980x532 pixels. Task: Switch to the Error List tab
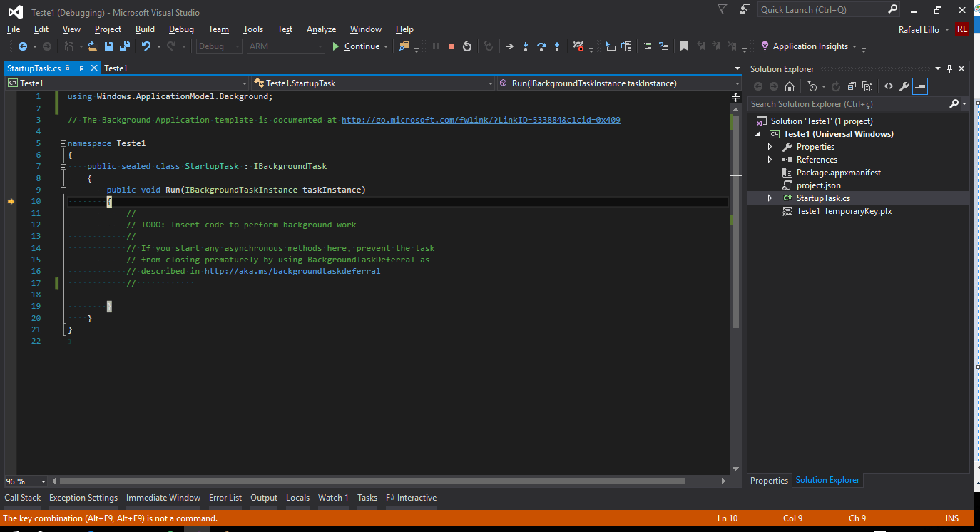point(225,498)
